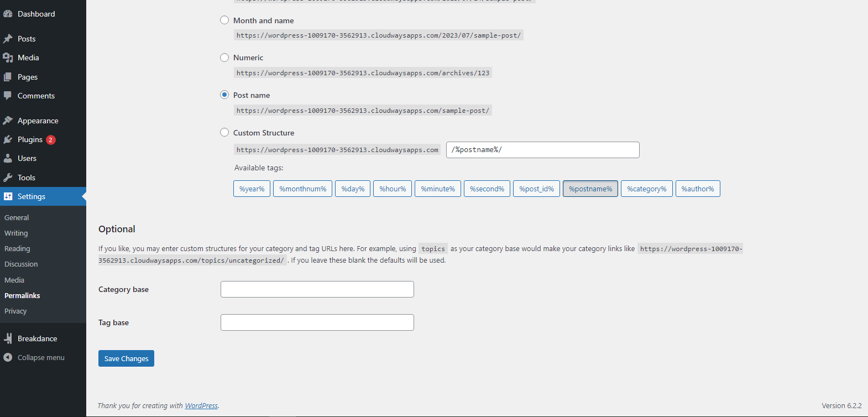Image resolution: width=868 pixels, height=417 pixels.
Task: Click the Save Changes button
Action: (x=126, y=358)
